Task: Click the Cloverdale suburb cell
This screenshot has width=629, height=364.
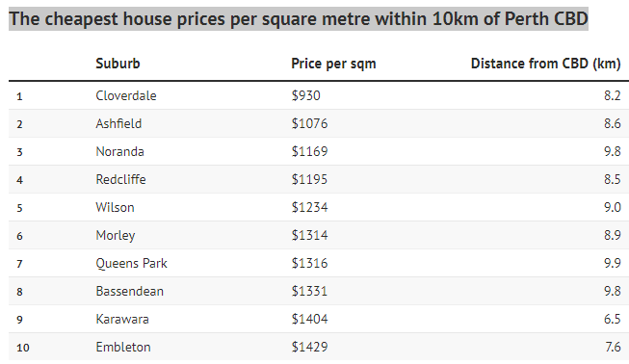Action: click(126, 95)
